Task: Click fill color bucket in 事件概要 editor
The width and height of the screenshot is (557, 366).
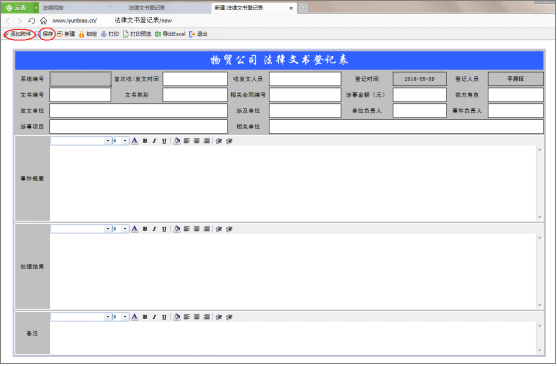Action: click(x=177, y=141)
